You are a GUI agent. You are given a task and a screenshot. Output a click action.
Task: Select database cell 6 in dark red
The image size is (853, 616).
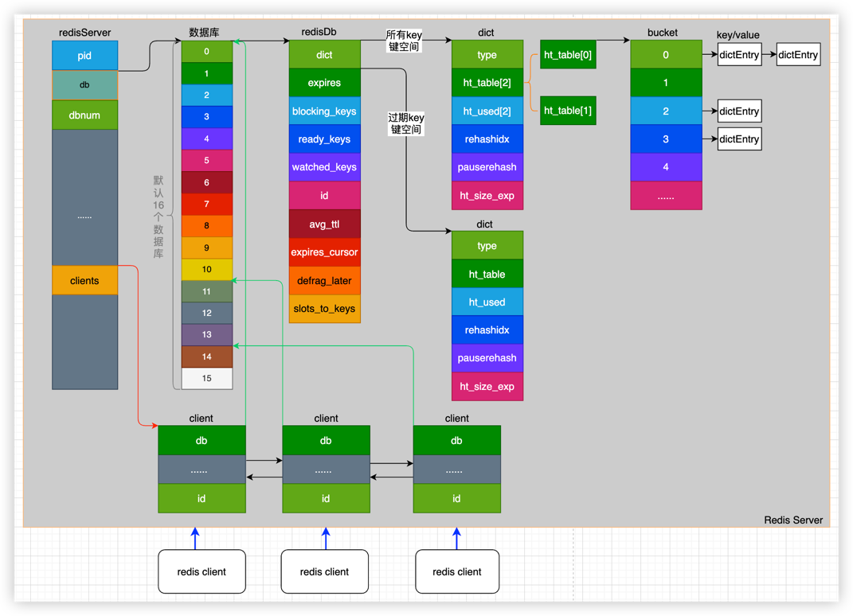(207, 182)
